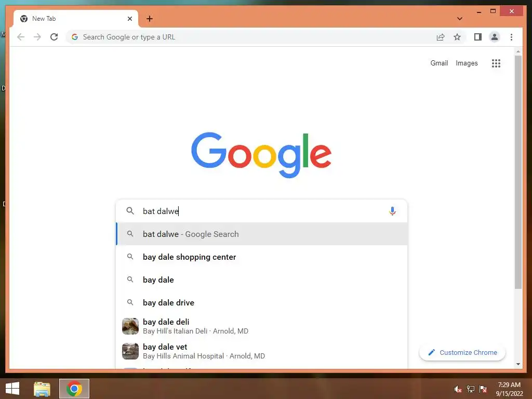Viewport: 532px width, 399px height.
Task: Open File Explorer from the taskbar
Action: tap(42, 389)
